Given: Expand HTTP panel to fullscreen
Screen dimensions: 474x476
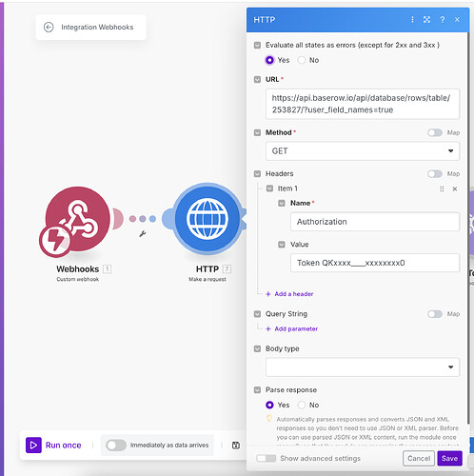Looking at the screenshot, I should (x=426, y=20).
